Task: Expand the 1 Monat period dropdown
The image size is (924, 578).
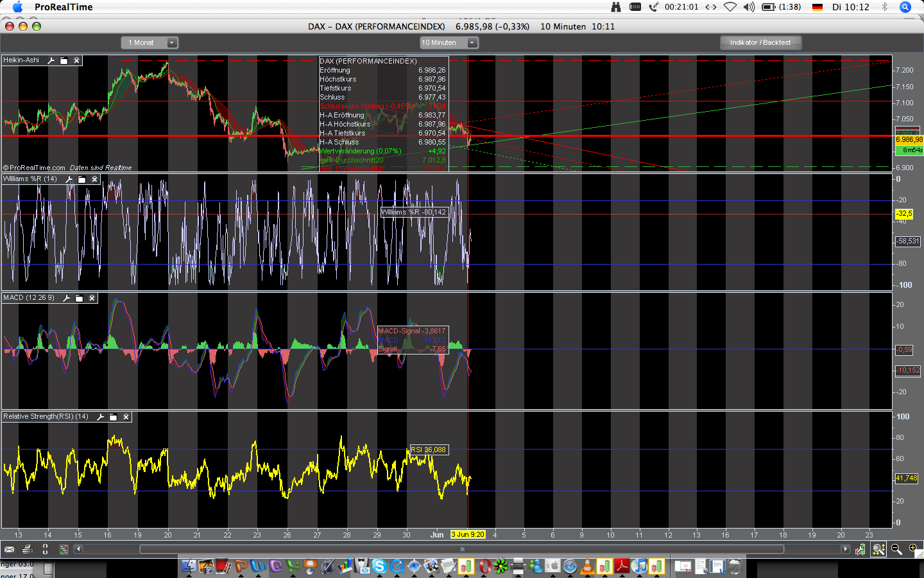Action: pos(171,43)
